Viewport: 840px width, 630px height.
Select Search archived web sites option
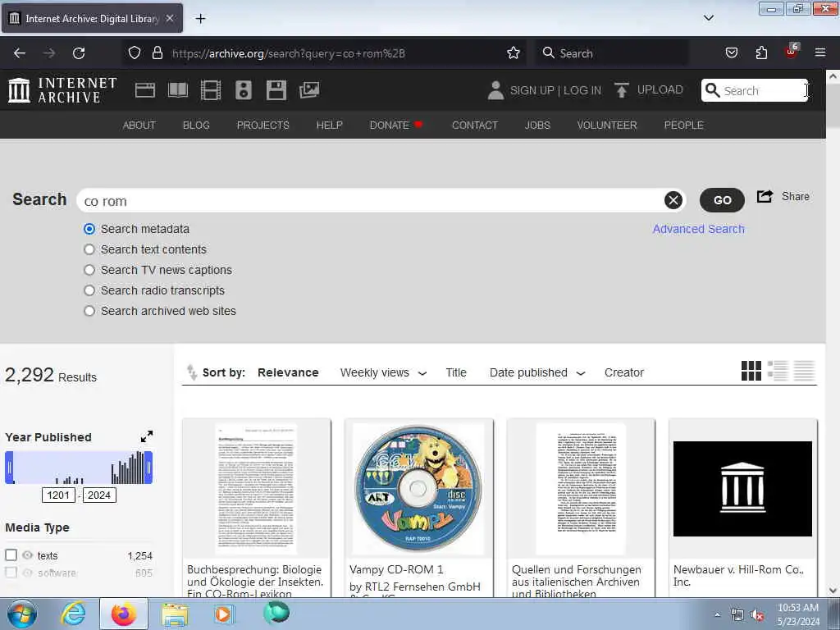(89, 311)
